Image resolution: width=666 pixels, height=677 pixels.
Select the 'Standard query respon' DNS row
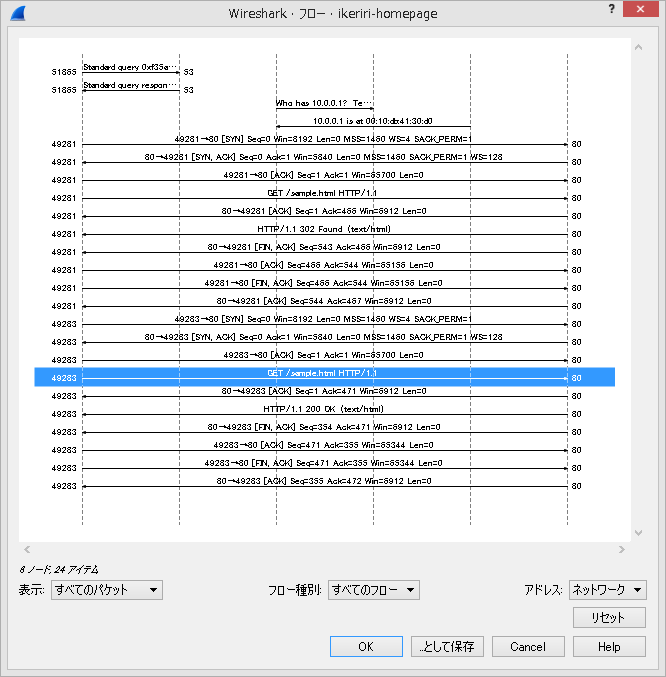(x=325, y=89)
